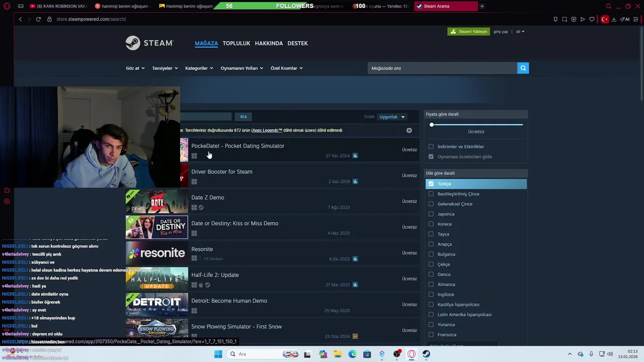Viewport: 644px width, 362px height.
Task: Click the Resonite game thumbnail
Action: [156, 253]
